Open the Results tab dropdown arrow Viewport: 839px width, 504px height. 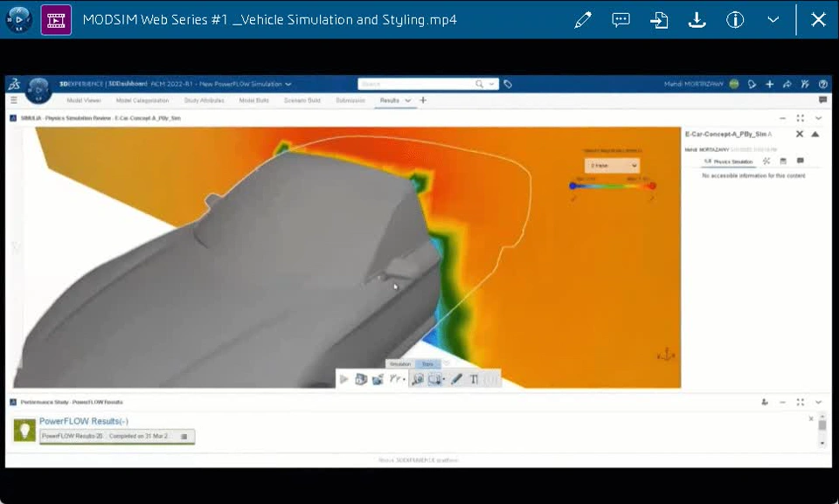(408, 100)
